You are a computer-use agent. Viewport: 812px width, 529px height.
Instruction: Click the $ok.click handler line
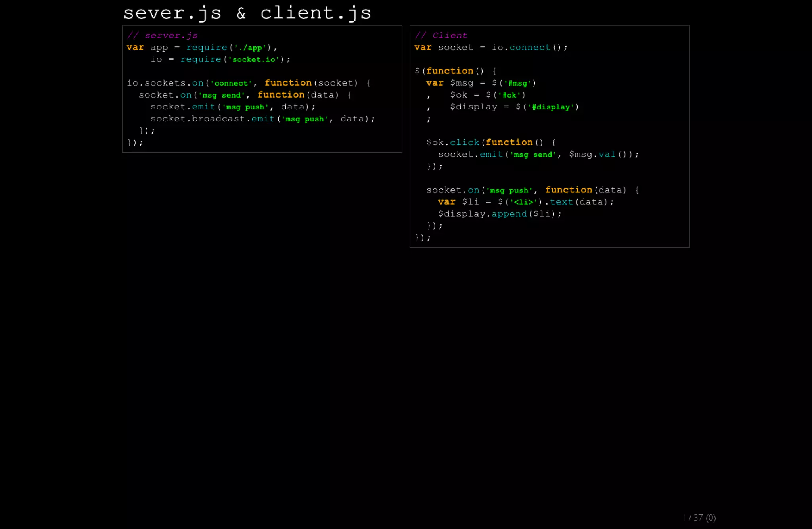point(491,142)
